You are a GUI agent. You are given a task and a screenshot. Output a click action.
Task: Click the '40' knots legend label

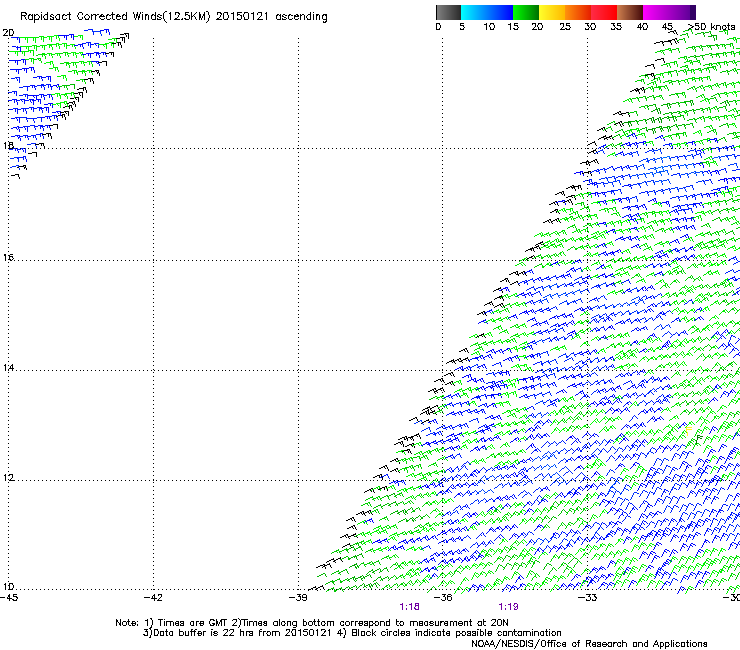coord(642,27)
